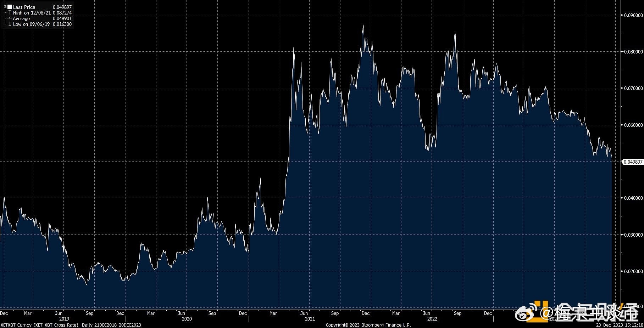Click the 2020 year label on time axis
The width and height of the screenshot is (644, 328).
coord(187,319)
